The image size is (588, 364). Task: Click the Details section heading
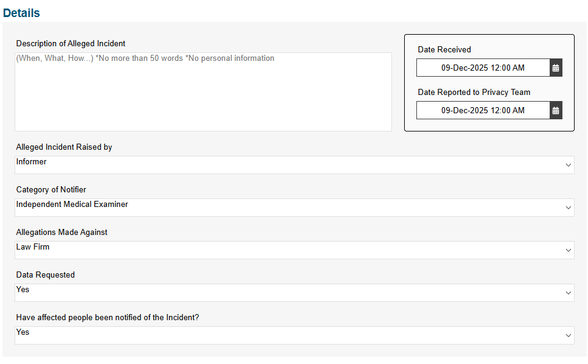coord(21,13)
